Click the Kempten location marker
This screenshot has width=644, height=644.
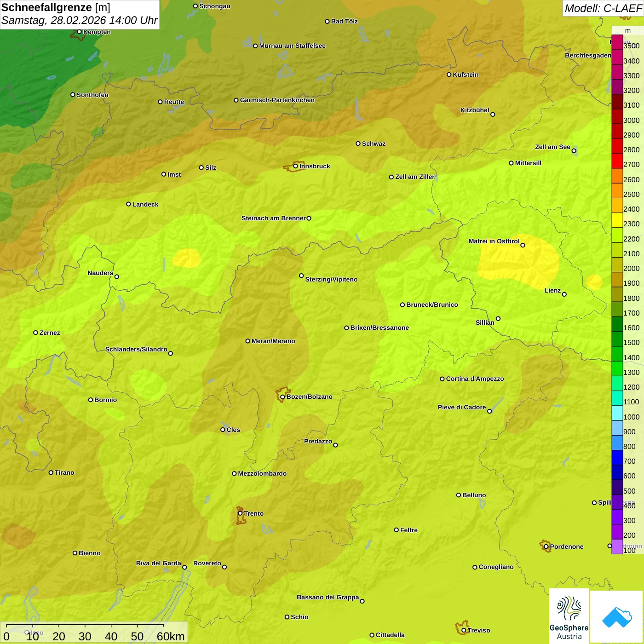click(x=79, y=32)
